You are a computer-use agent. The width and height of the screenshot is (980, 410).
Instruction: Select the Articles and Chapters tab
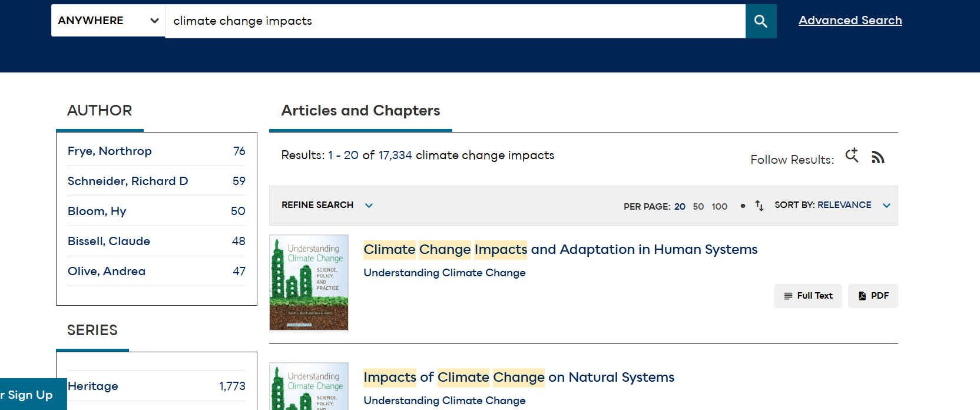360,111
